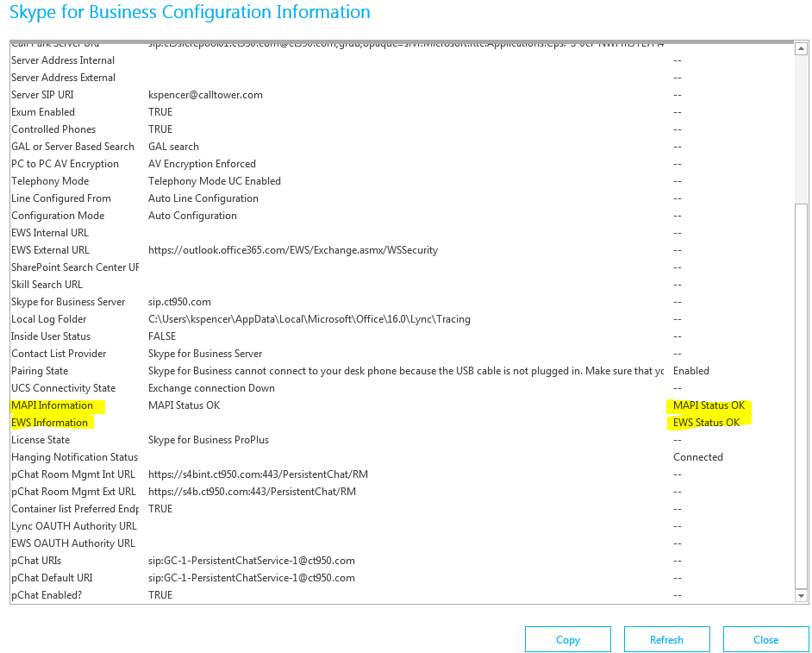This screenshot has width=812, height=653.
Task: Click Exchange connection Down value
Action: pos(211,387)
